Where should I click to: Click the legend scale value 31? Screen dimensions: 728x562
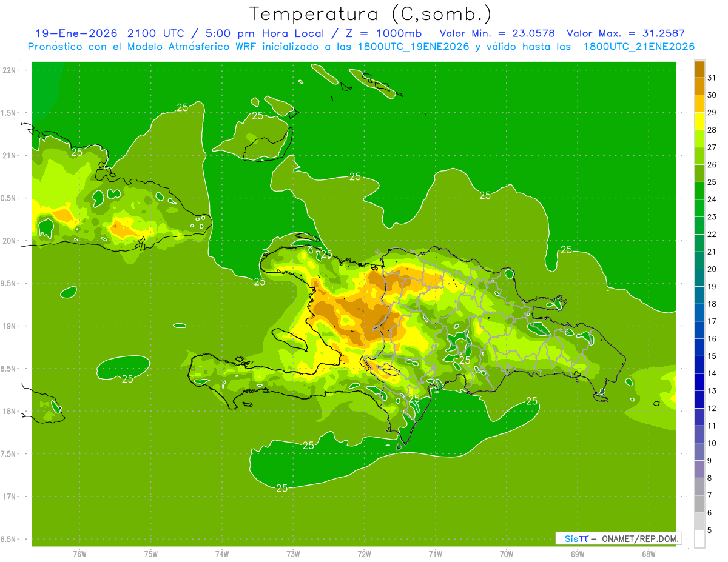point(712,78)
